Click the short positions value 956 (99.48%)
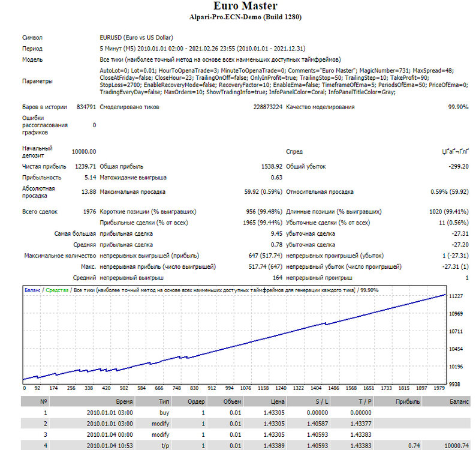The height and width of the screenshot is (450, 476). point(264,211)
